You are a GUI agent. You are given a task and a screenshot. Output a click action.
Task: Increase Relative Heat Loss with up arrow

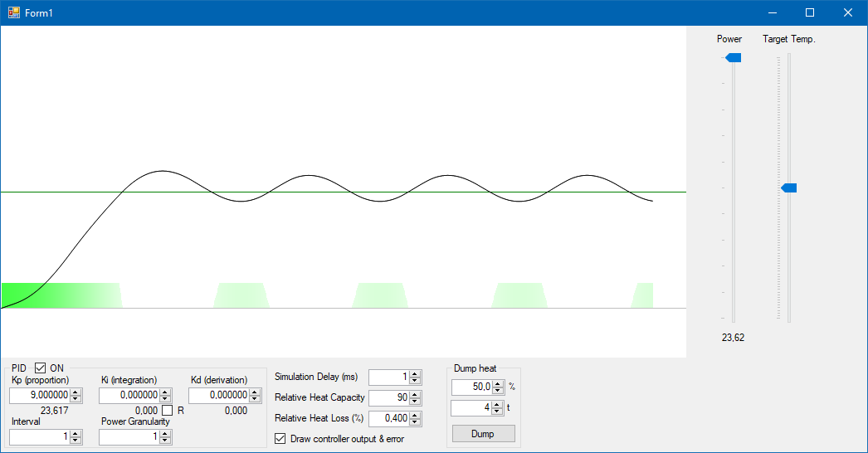click(415, 416)
